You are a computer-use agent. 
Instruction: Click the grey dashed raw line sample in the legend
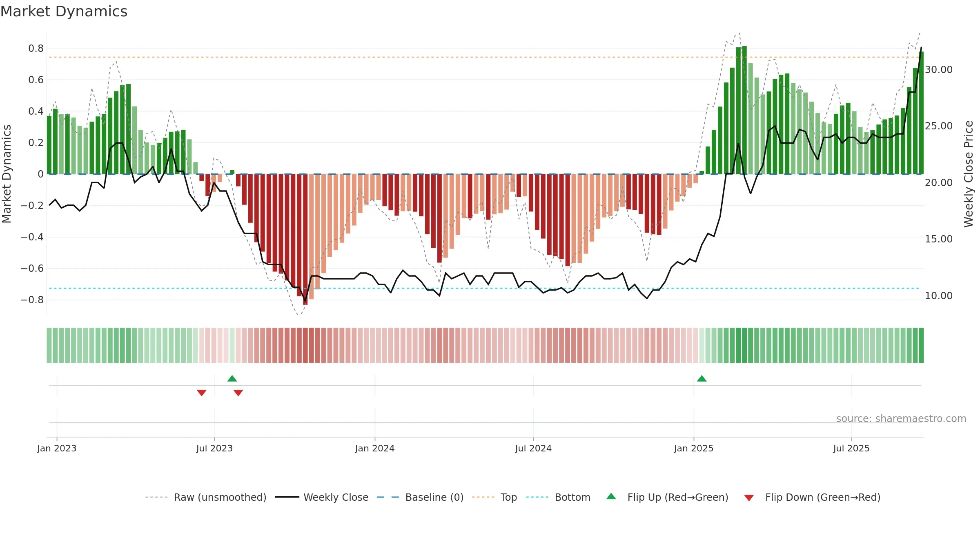coord(156,497)
